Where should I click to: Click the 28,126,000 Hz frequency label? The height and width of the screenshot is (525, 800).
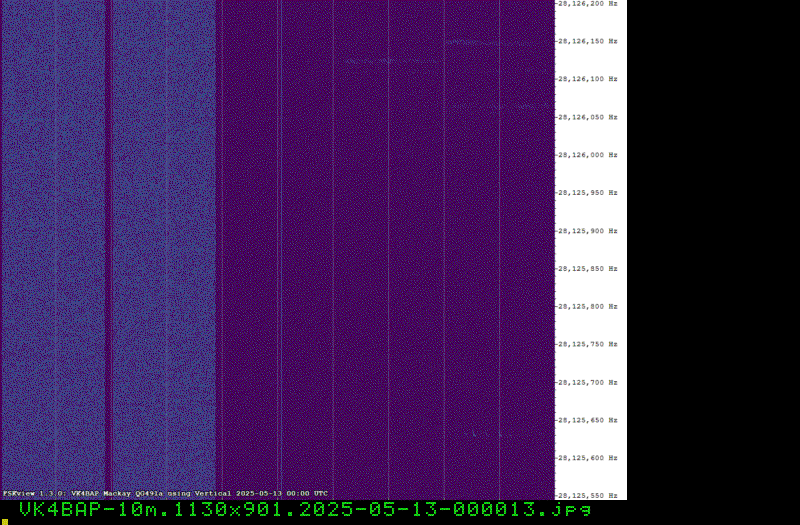tap(588, 155)
